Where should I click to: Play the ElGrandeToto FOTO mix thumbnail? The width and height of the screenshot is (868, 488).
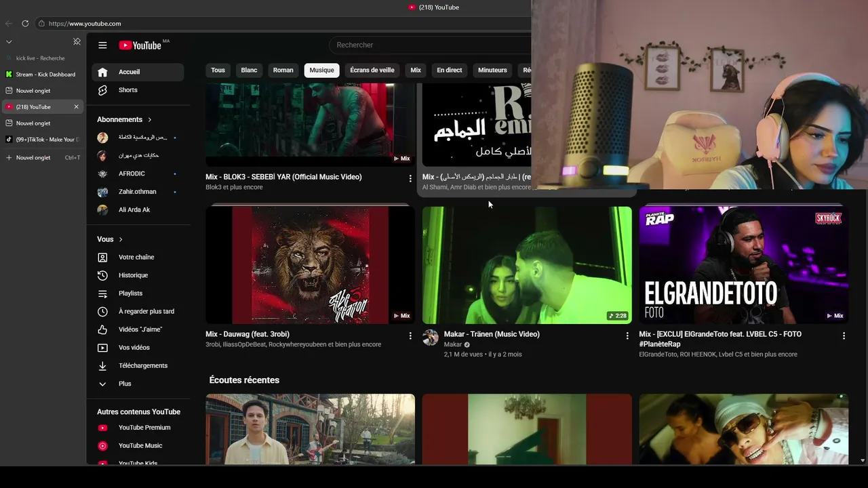click(743, 265)
